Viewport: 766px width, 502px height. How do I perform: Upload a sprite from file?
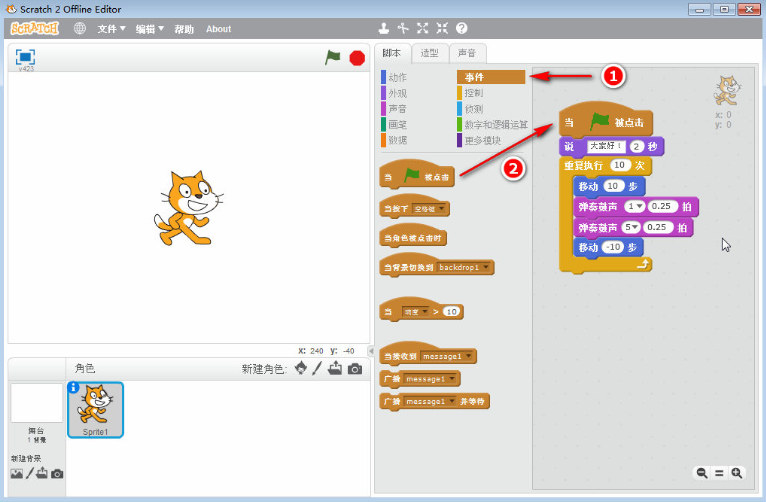pyautogui.click(x=335, y=368)
